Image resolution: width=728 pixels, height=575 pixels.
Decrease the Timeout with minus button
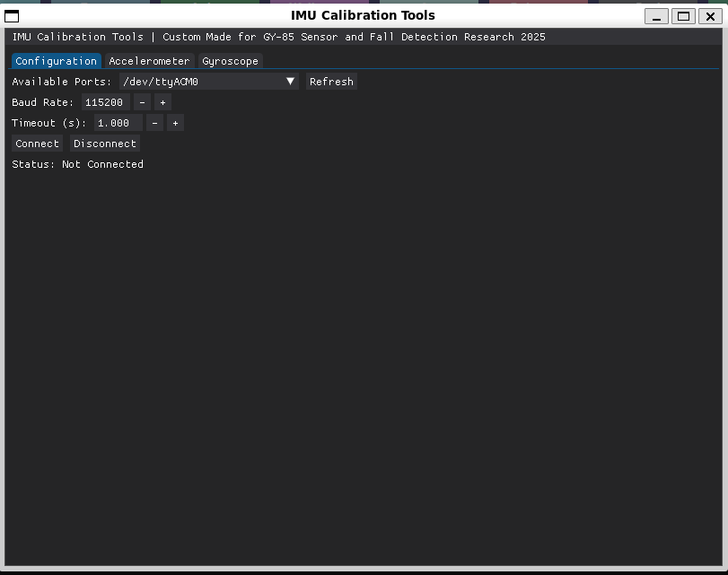tap(154, 123)
